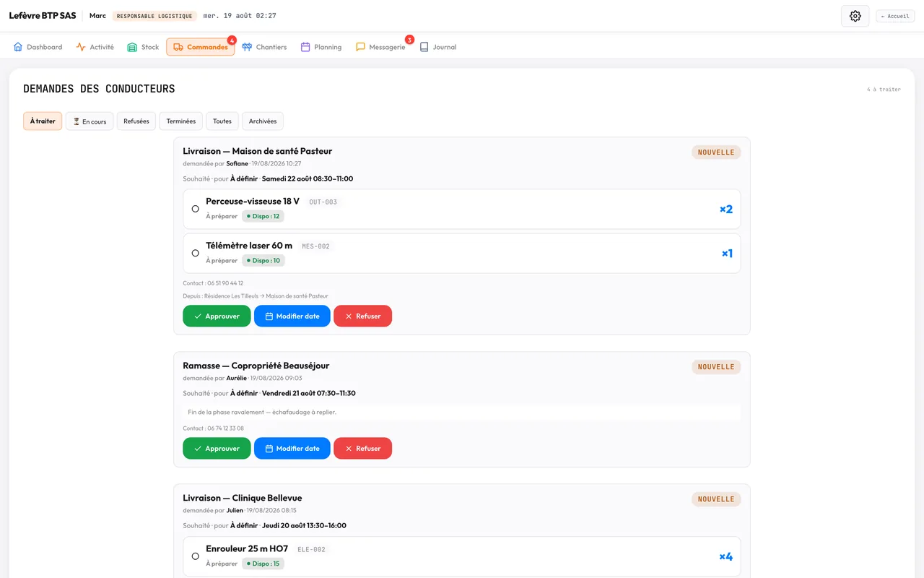Image resolution: width=924 pixels, height=578 pixels.
Task: Click the Activité pulse icon
Action: [x=81, y=47]
